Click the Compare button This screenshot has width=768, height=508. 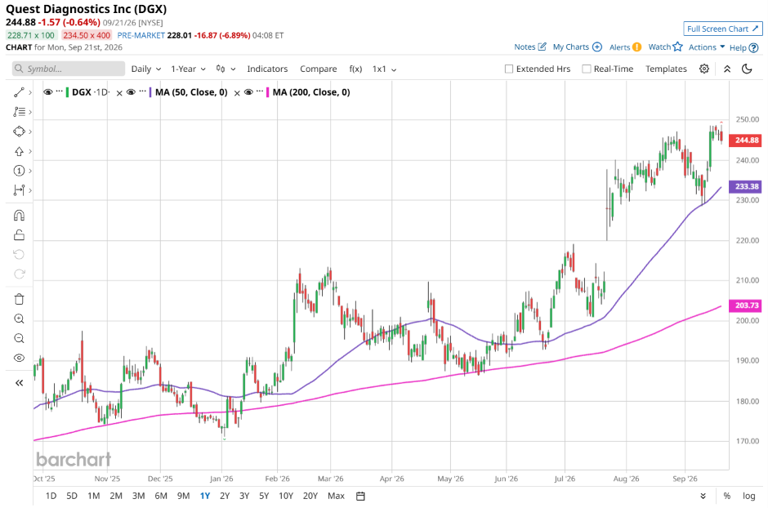click(318, 69)
